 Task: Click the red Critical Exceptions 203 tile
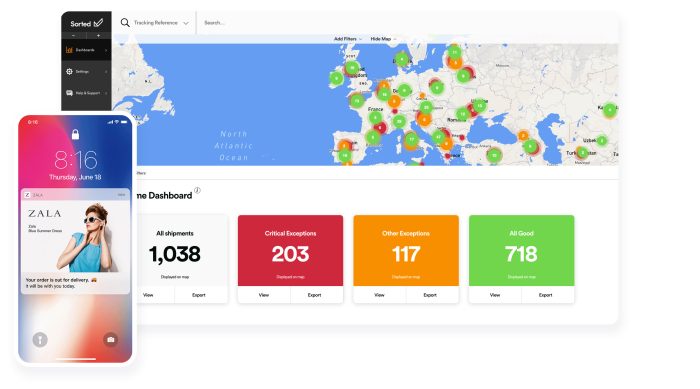(291, 251)
